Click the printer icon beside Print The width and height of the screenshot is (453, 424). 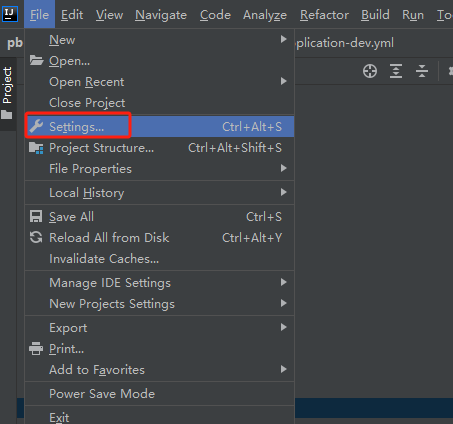[36, 349]
